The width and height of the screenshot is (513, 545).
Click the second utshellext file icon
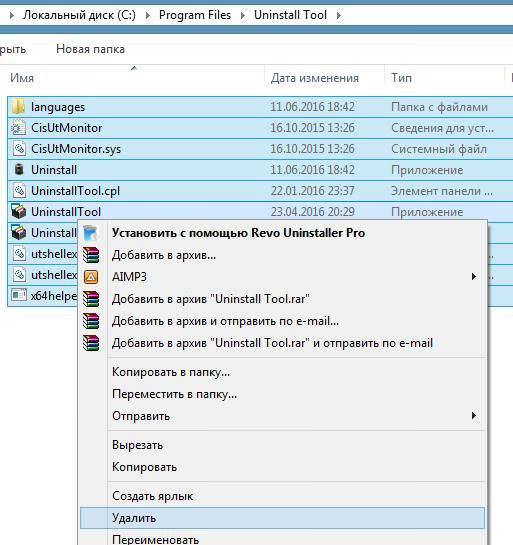coord(19,275)
